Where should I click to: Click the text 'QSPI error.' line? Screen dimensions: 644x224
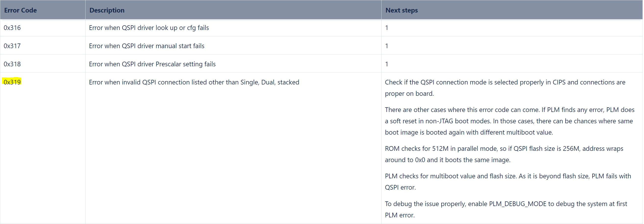(400, 187)
